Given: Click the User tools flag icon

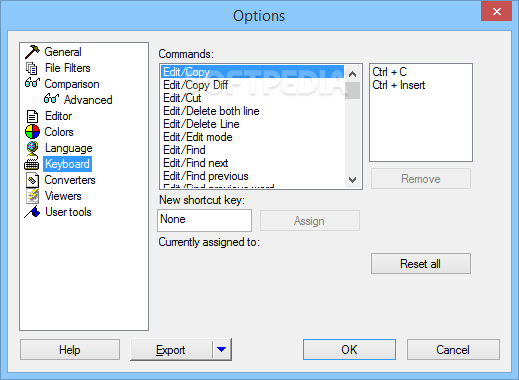Looking at the screenshot, I should coord(32,212).
